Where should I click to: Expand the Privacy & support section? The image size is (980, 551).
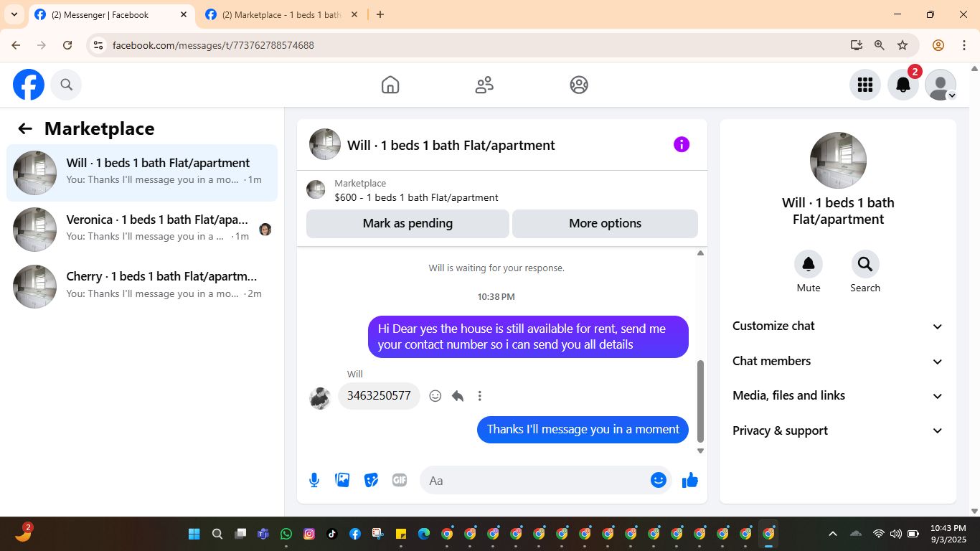[838, 430]
